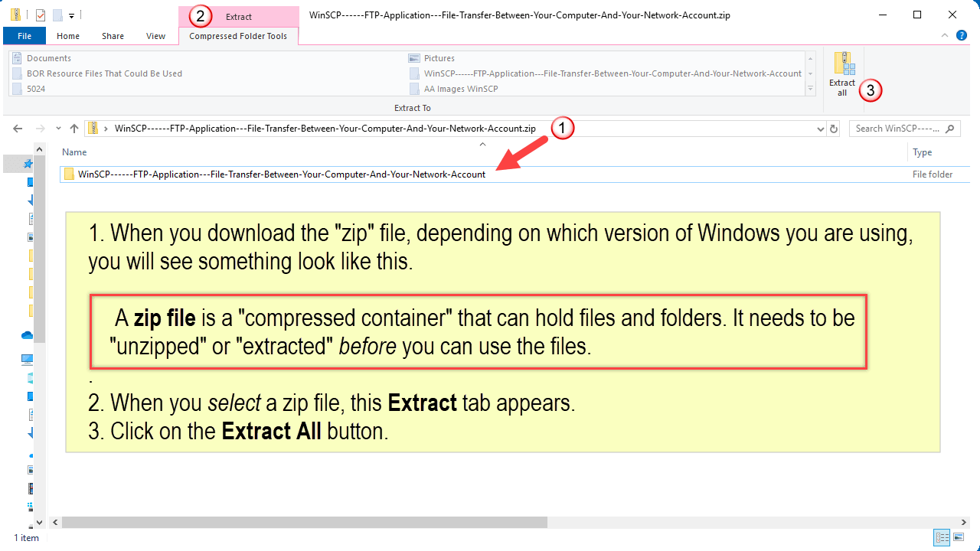Click the 1 item status text
Image resolution: width=980 pixels, height=551 pixels.
tap(26, 538)
